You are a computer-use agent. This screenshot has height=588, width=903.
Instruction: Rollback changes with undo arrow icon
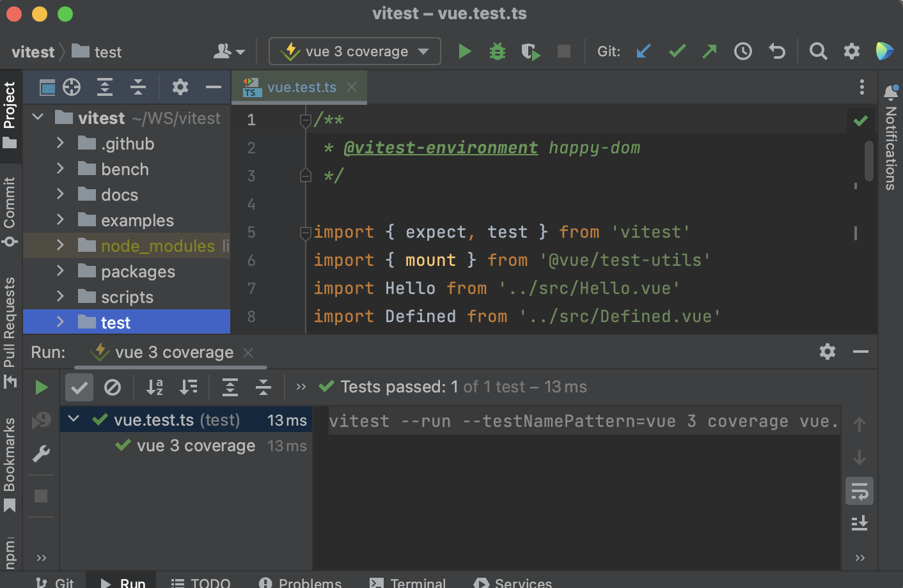coord(777,51)
